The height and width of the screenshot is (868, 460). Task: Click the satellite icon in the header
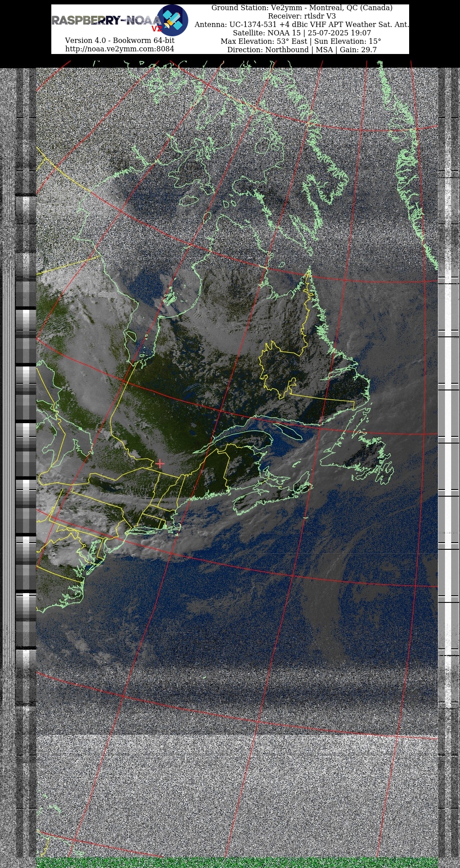173,20
